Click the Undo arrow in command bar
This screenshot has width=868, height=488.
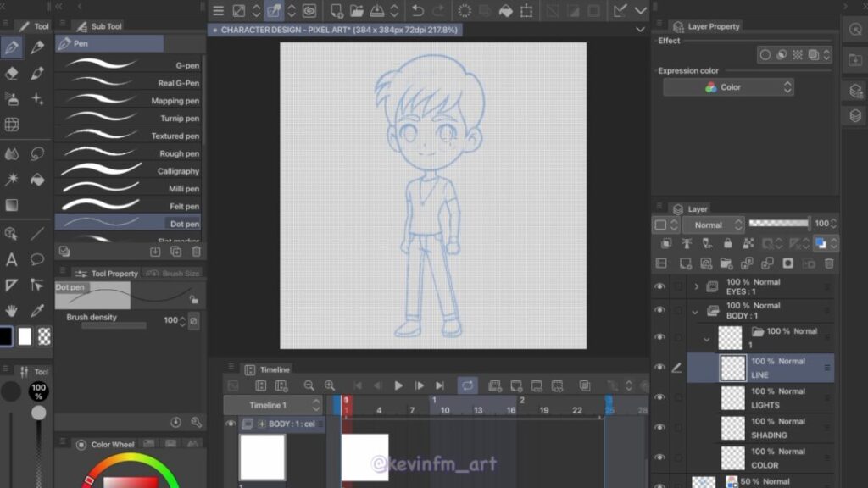coord(417,10)
